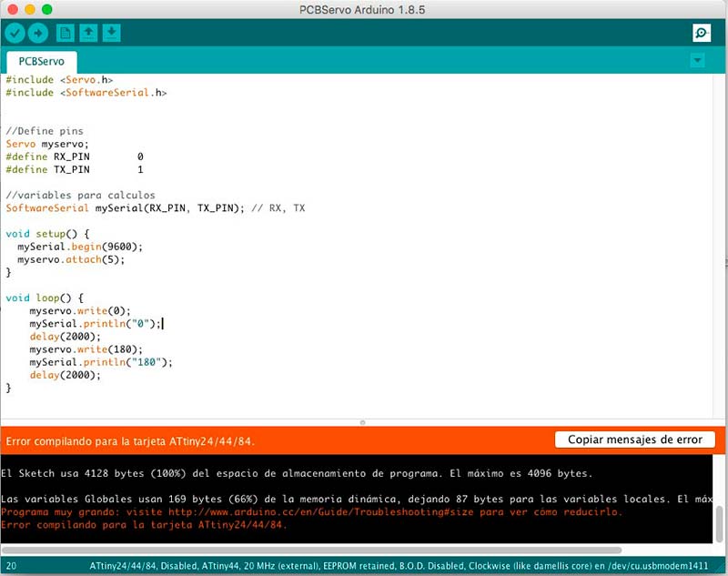Image resolution: width=728 pixels, height=576 pixels.
Task: Click the last console line 'Error compilando para la tarjeta'
Action: coord(144,525)
